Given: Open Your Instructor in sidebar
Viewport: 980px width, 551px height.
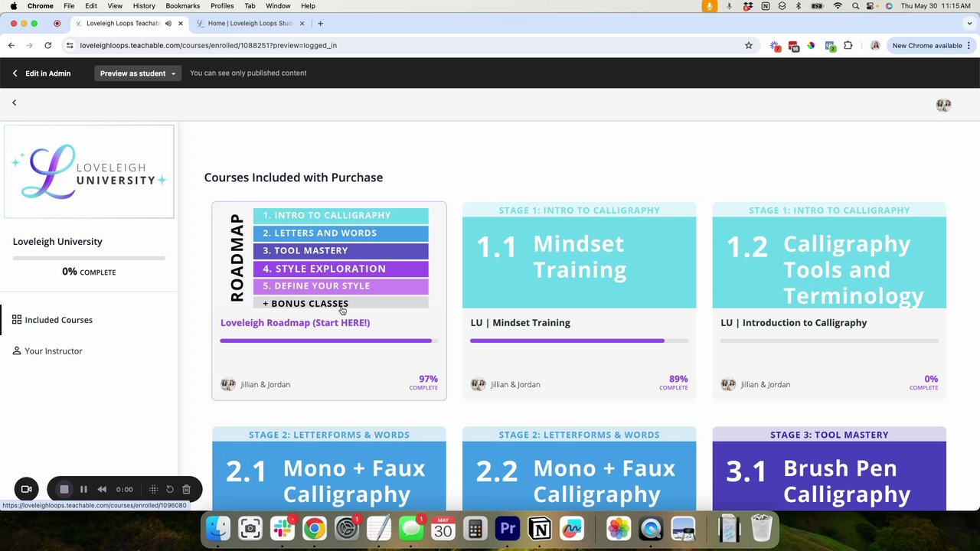Looking at the screenshot, I should pos(53,351).
